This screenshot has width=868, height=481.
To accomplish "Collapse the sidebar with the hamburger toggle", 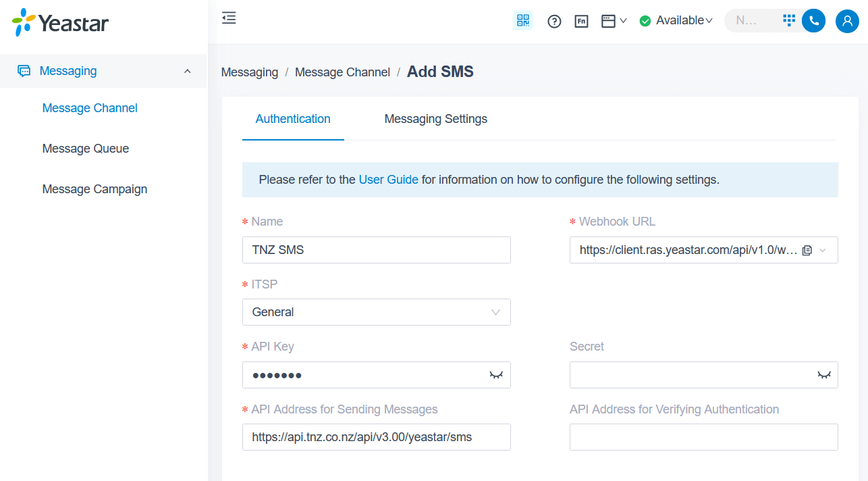I will click(228, 18).
